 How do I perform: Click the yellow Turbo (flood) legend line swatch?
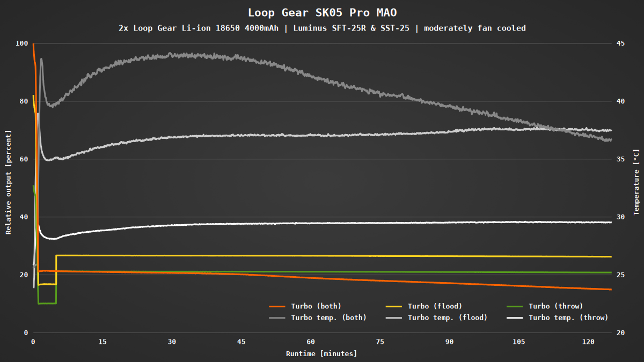pos(394,307)
